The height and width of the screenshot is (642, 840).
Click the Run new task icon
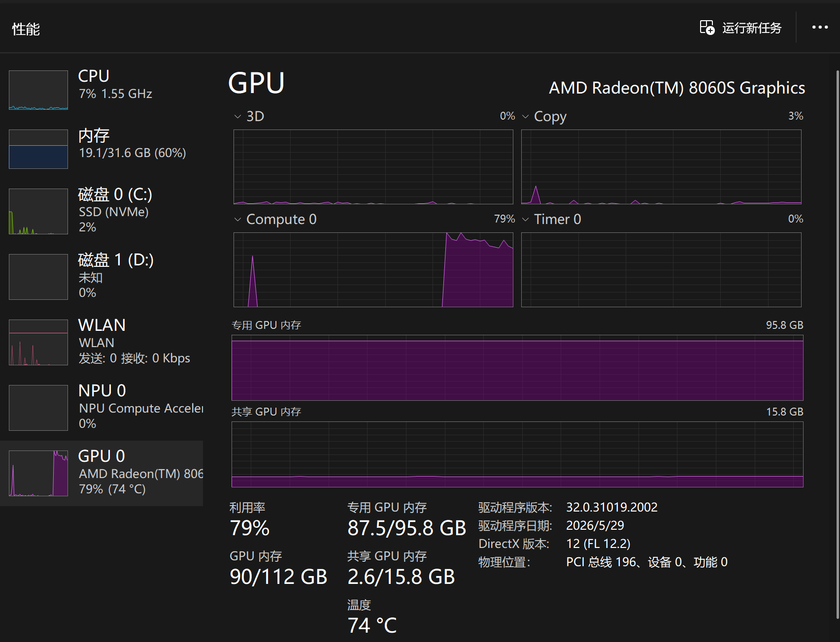[x=707, y=28]
